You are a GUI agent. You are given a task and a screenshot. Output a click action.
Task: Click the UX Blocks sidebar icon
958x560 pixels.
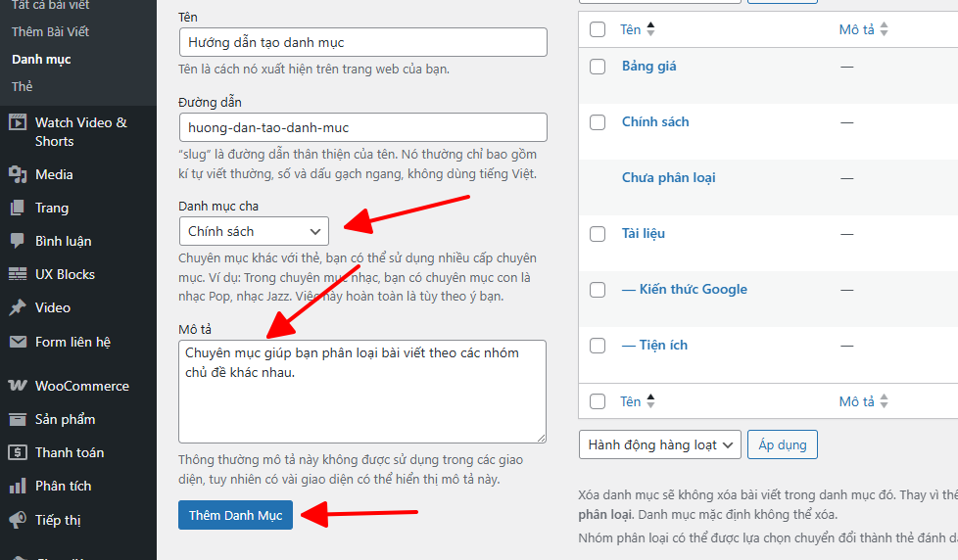click(x=17, y=274)
